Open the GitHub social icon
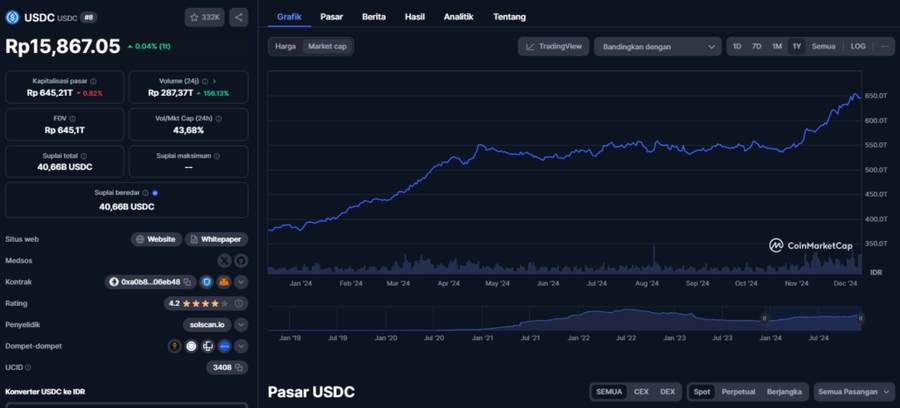The image size is (900, 408). [240, 261]
